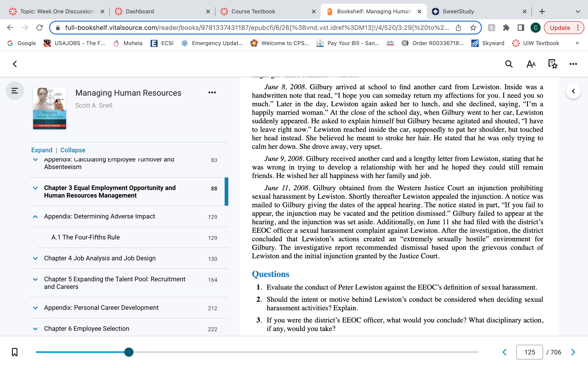The image size is (588, 368).
Task: Open the Mohela bookmark
Action: (128, 43)
